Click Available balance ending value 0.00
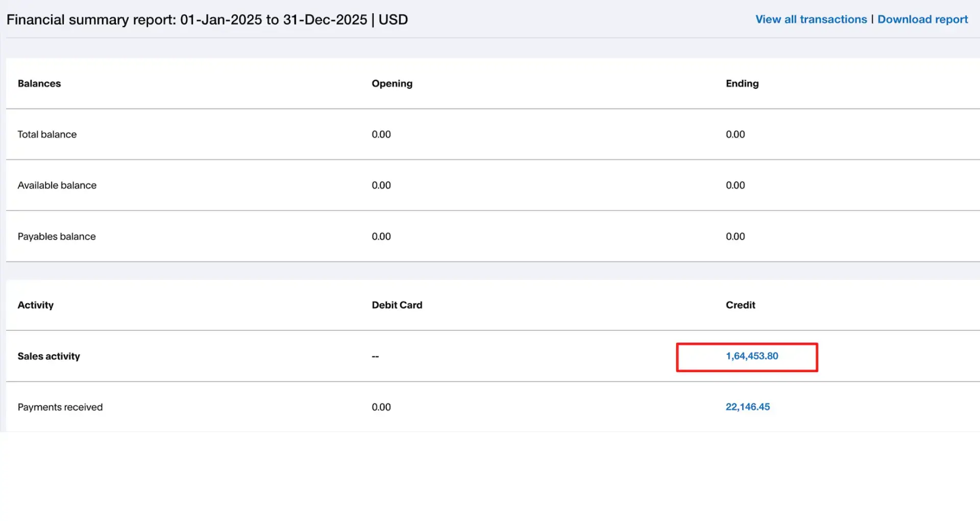980x521 pixels. (736, 185)
